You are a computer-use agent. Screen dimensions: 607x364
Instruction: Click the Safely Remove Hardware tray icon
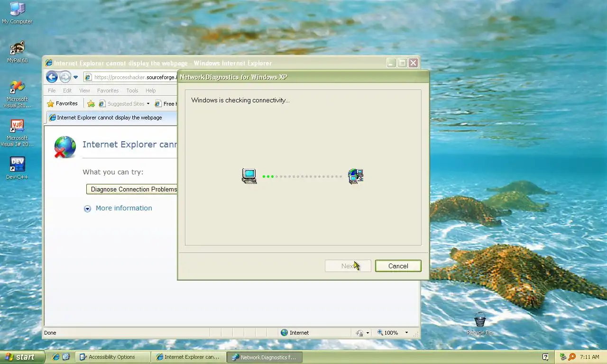tap(563, 357)
